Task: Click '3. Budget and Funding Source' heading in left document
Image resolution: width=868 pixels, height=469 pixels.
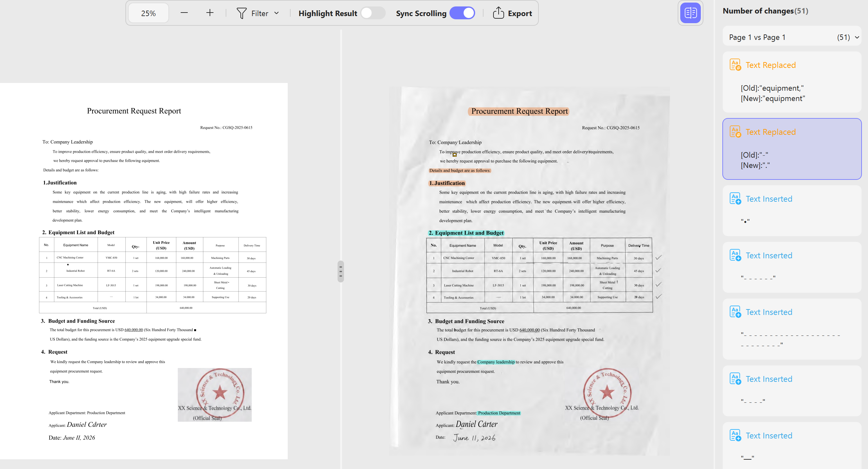Action: click(x=78, y=321)
